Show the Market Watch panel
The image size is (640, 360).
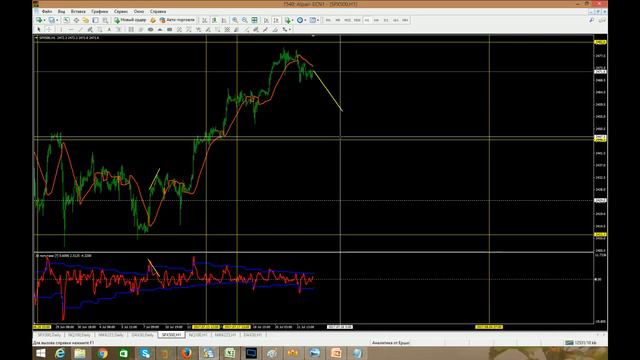click(x=66, y=20)
